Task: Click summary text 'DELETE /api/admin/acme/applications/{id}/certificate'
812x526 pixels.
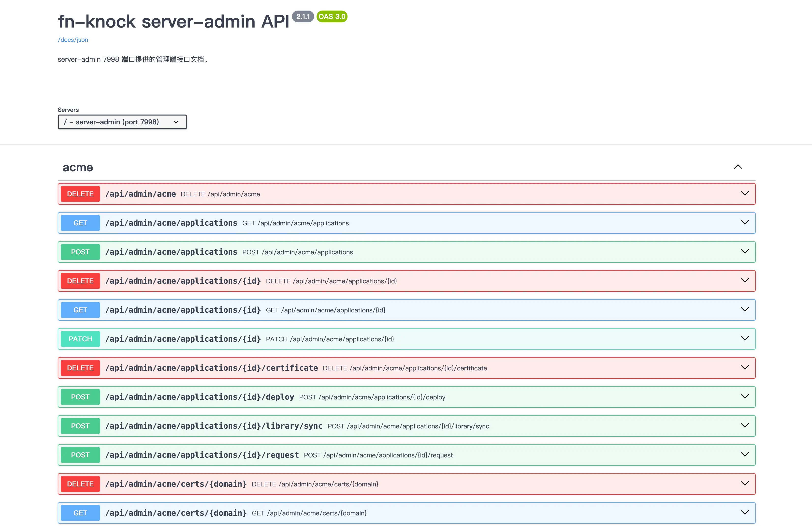Action: tap(405, 368)
